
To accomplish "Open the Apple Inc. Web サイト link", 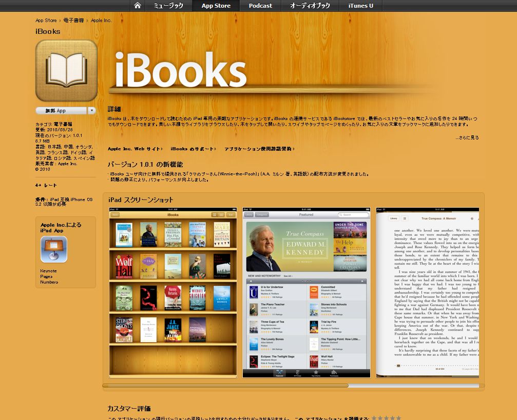I will coord(135,149).
